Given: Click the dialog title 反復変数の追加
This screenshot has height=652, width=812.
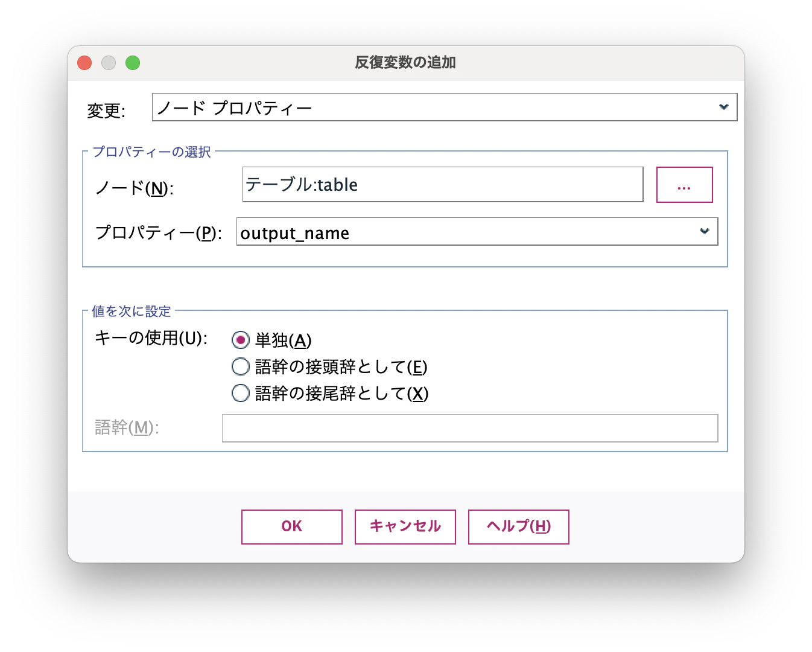Looking at the screenshot, I should click(405, 62).
